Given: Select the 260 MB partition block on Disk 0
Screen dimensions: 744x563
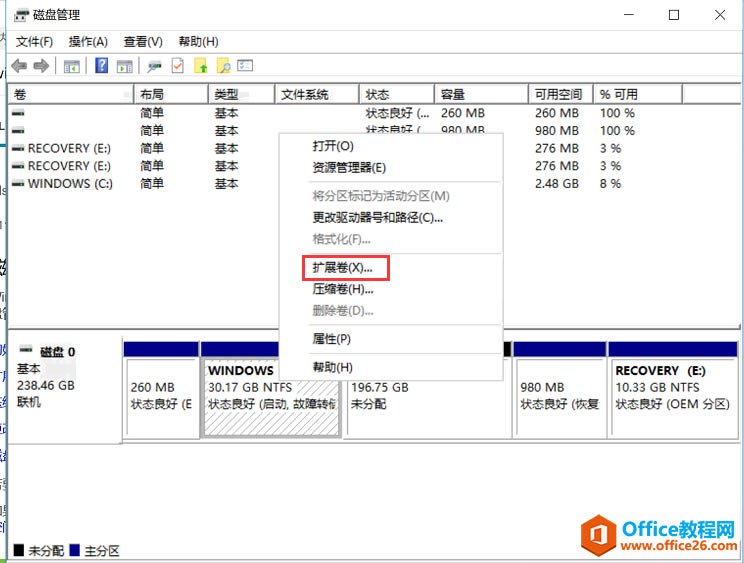Looking at the screenshot, I should point(161,396).
